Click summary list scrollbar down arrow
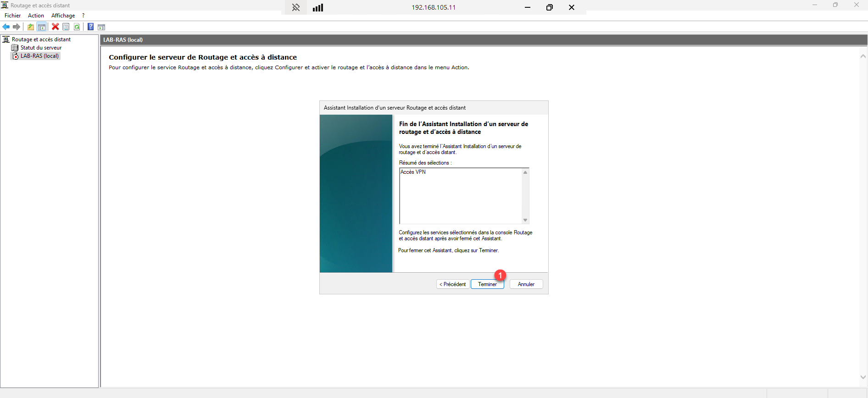The height and width of the screenshot is (398, 868). coord(525,220)
